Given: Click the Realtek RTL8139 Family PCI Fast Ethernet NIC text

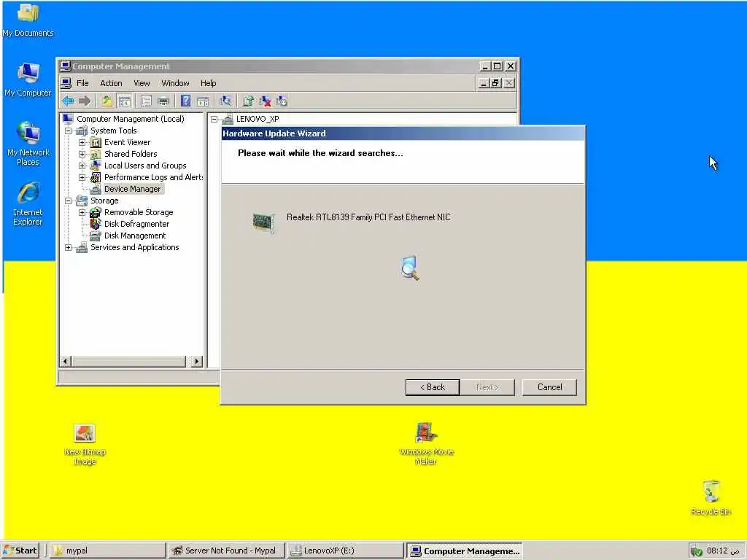Looking at the screenshot, I should 368,217.
